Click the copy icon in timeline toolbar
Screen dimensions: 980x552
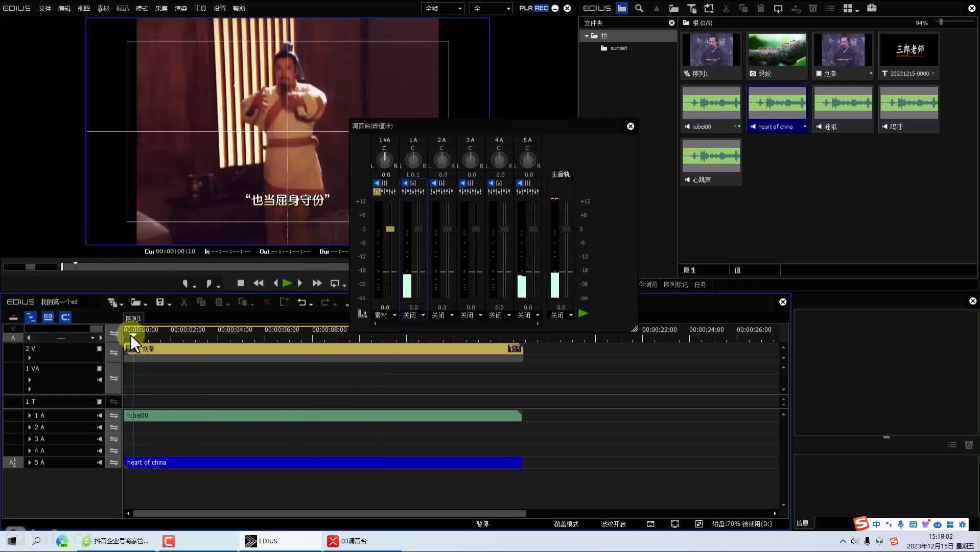(x=201, y=302)
